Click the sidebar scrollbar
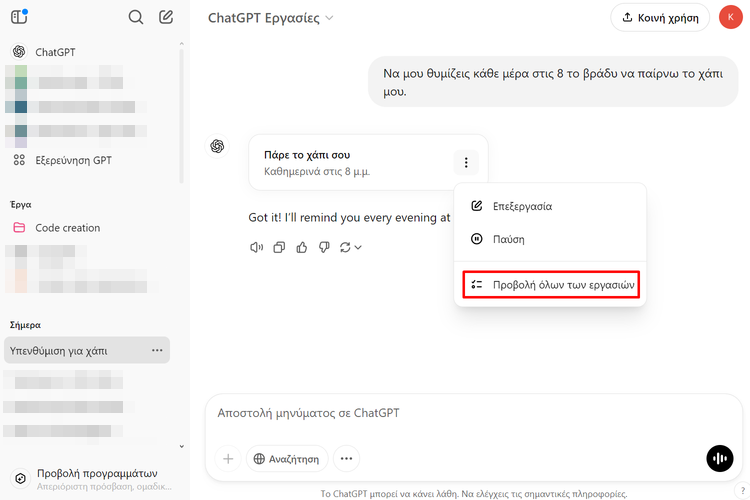750x500 pixels. tap(181, 115)
